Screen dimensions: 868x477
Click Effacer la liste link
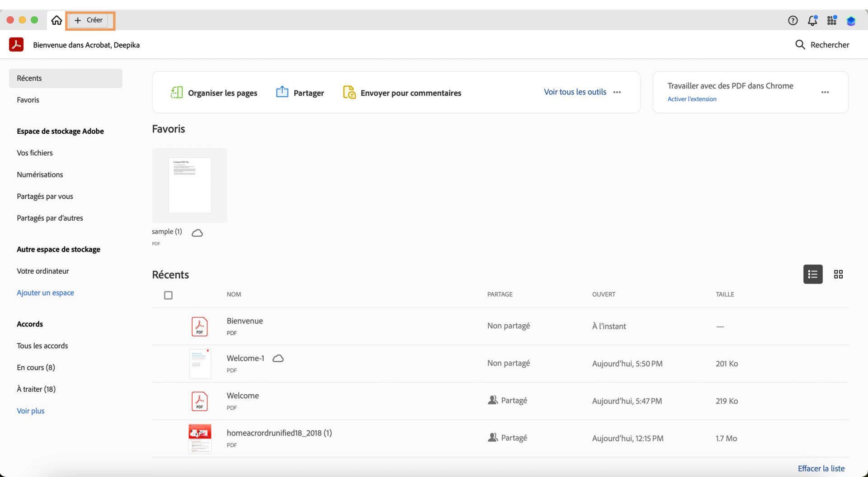[821, 468]
